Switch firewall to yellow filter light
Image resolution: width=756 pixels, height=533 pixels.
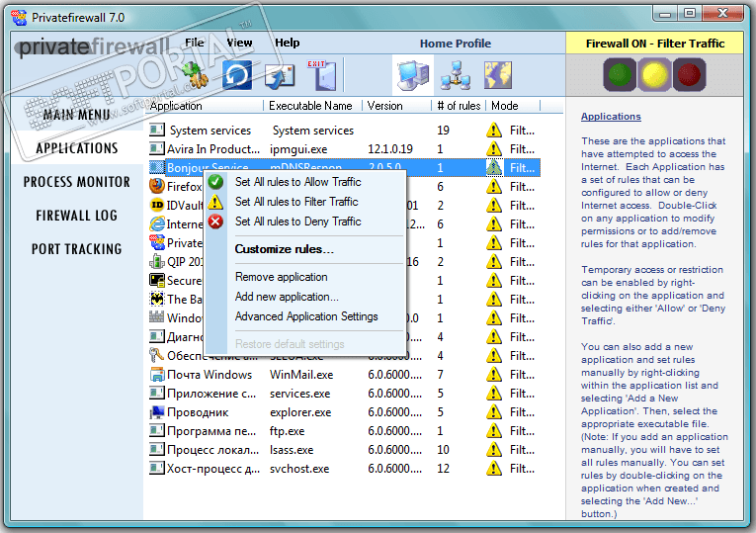coord(654,75)
